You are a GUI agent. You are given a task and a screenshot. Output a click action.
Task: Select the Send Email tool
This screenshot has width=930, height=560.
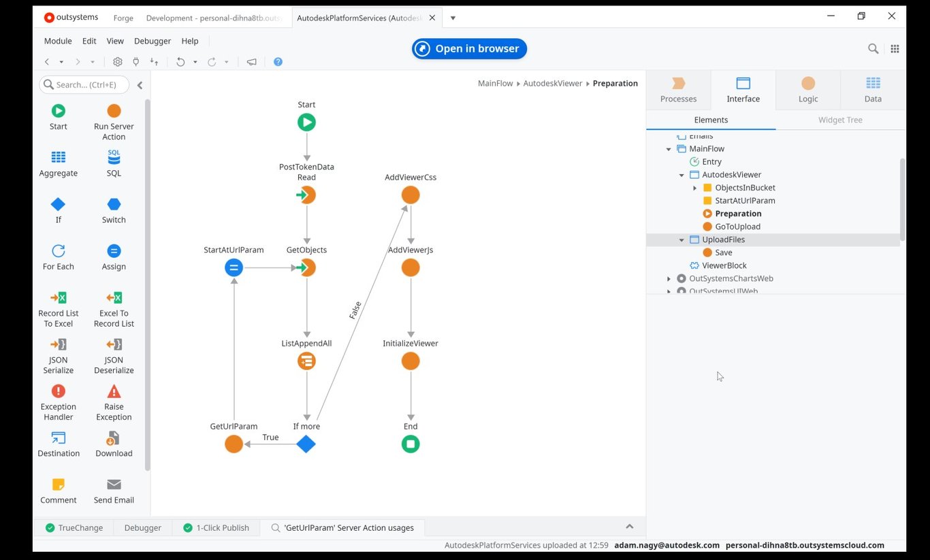[113, 489]
